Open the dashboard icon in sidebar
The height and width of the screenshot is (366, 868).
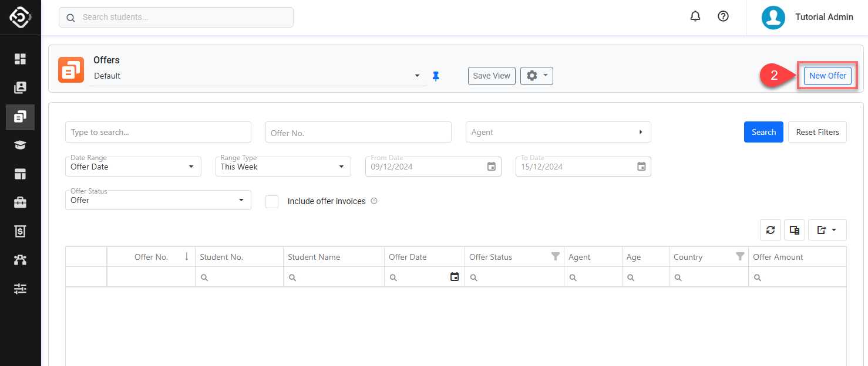tap(21, 59)
